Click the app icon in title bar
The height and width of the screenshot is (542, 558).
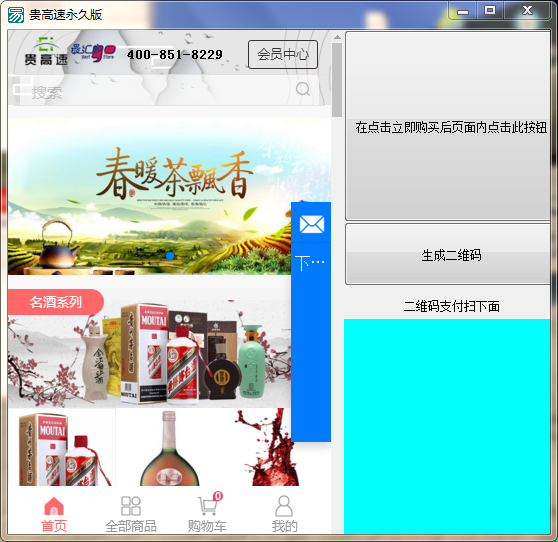click(16, 15)
